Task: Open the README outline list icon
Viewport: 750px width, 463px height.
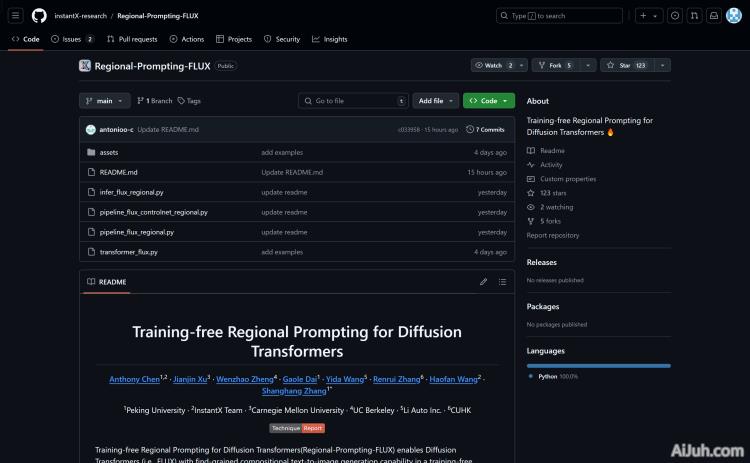Action: (502, 282)
